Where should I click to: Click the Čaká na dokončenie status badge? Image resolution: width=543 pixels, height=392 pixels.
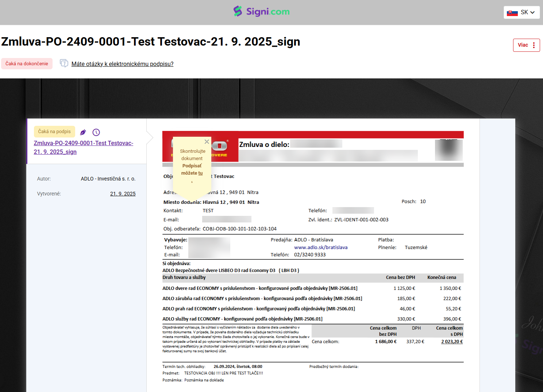point(27,63)
